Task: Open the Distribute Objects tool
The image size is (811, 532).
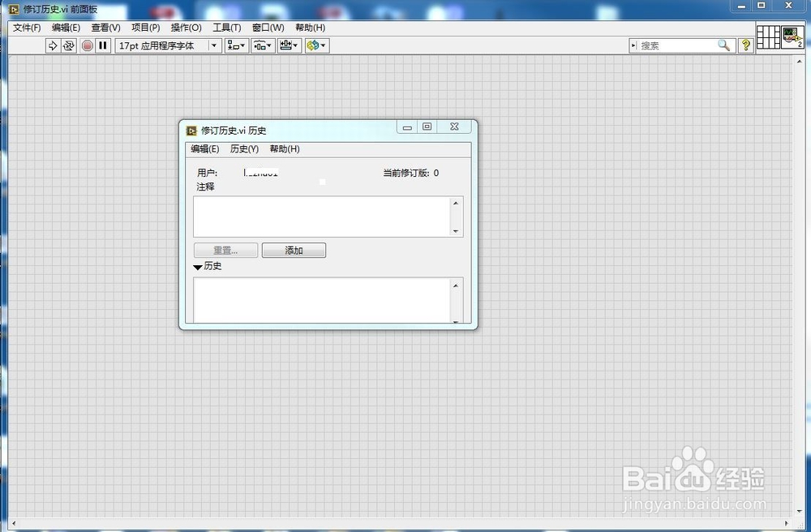Action: pyautogui.click(x=261, y=45)
